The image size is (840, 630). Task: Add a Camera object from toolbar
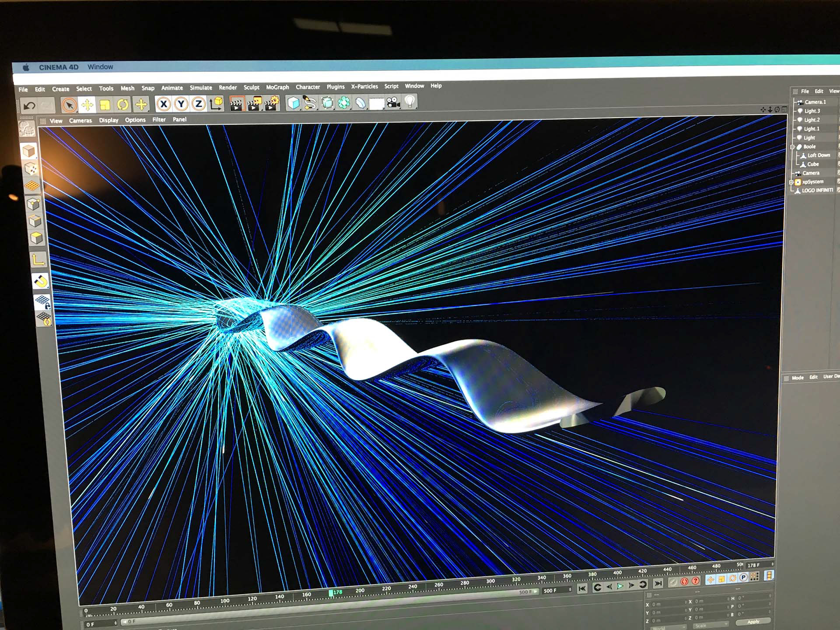393,102
